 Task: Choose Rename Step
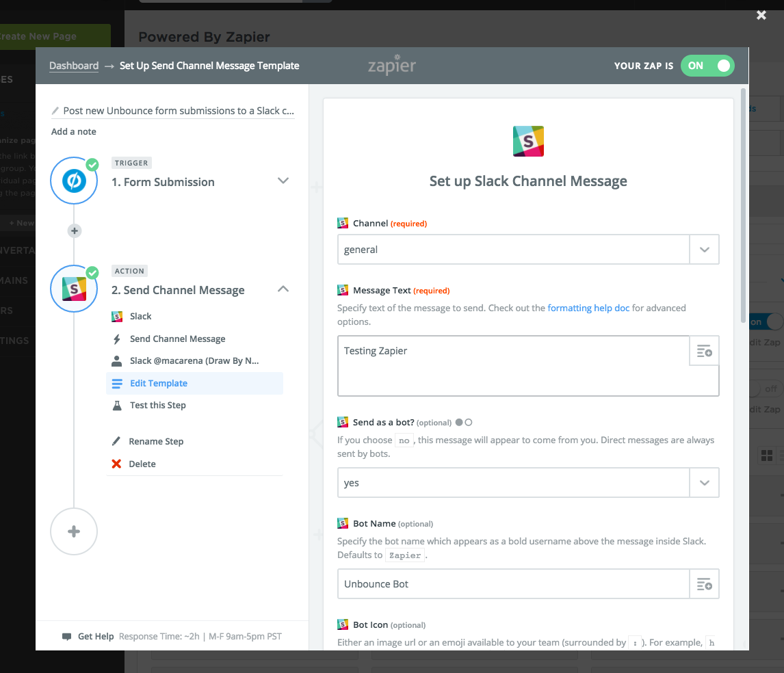156,442
